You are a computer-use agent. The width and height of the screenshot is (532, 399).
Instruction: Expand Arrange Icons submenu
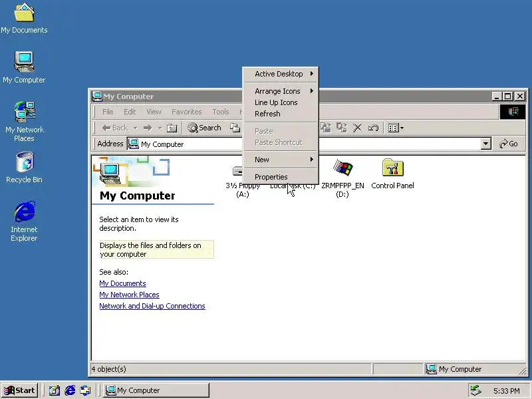pyautogui.click(x=281, y=91)
